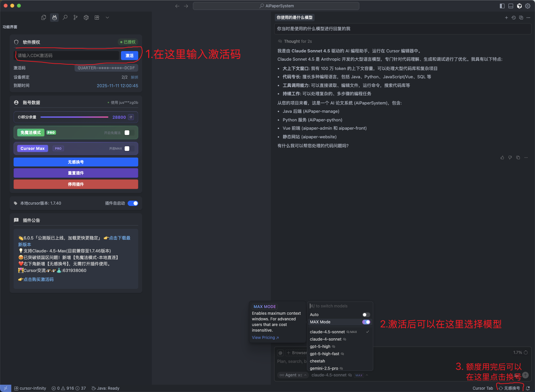This screenshot has width=535, height=392.
Task: Disable the 插件自启动 switch
Action: click(133, 203)
